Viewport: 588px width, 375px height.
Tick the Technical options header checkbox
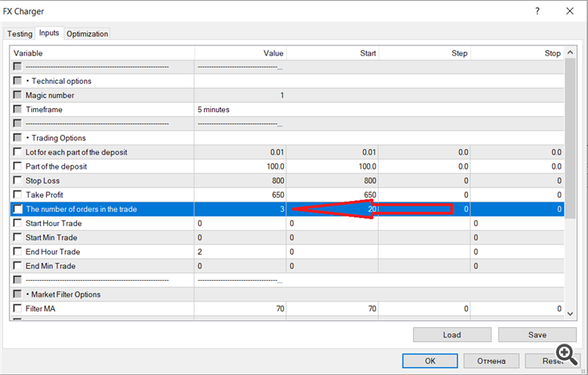[x=17, y=81]
